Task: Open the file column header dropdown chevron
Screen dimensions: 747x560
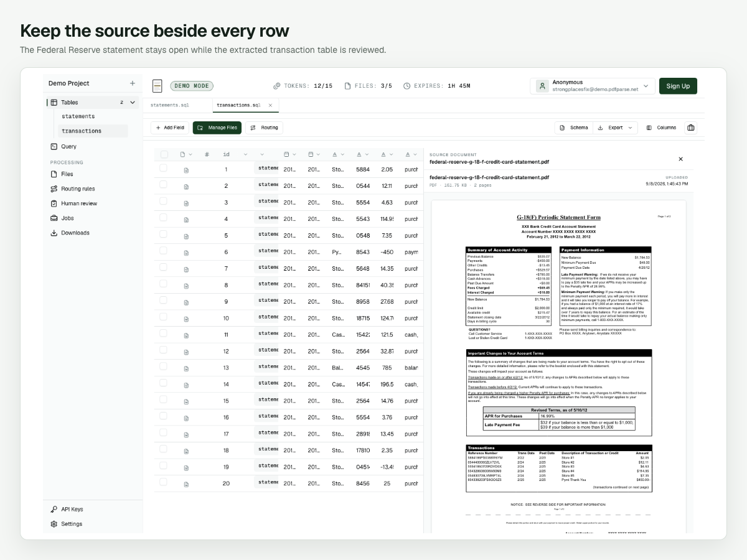Action: tap(190, 154)
